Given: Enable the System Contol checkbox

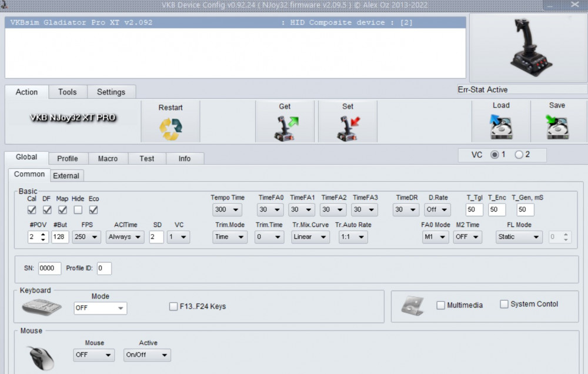Looking at the screenshot, I should coord(504,304).
